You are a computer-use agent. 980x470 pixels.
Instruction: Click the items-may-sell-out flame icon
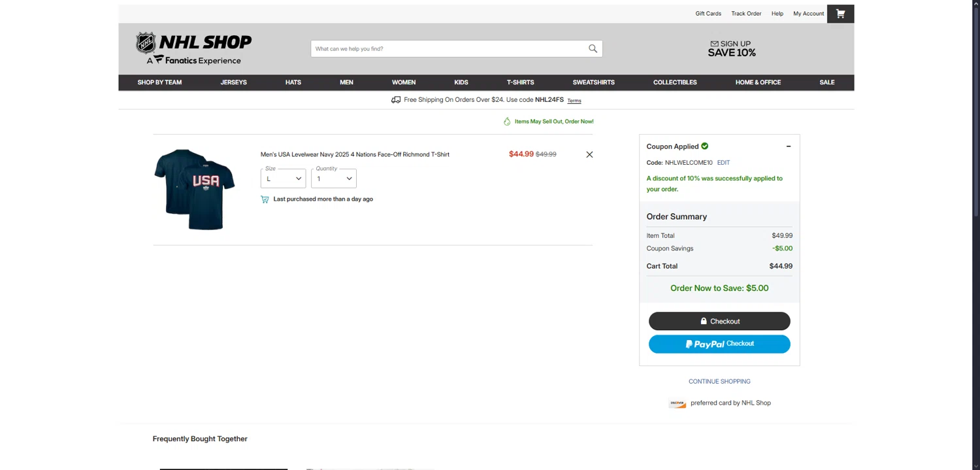(507, 121)
